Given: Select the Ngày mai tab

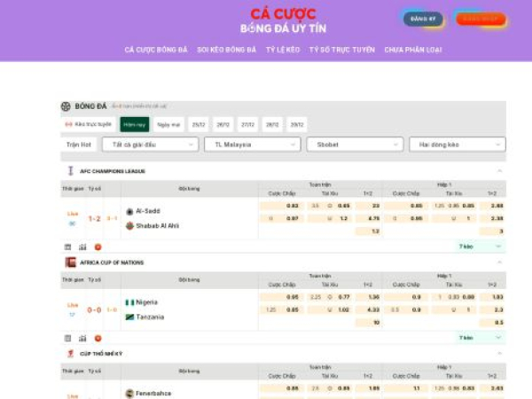Looking at the screenshot, I should pyautogui.click(x=168, y=124).
